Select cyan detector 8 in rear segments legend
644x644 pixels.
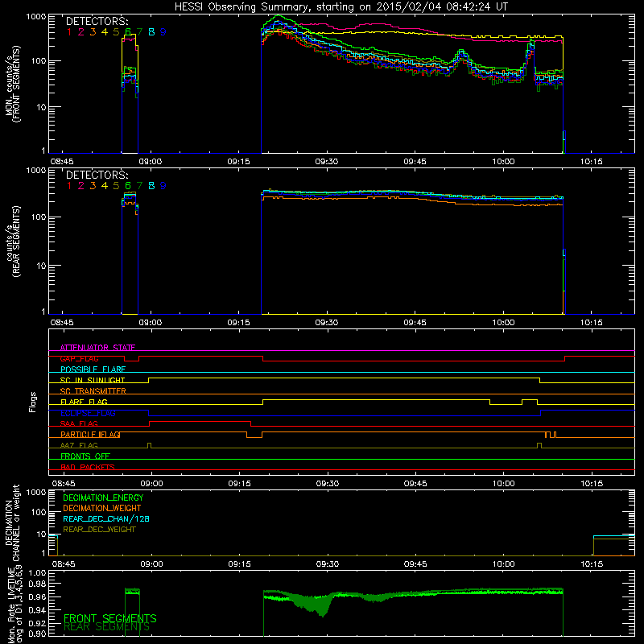tap(151, 186)
